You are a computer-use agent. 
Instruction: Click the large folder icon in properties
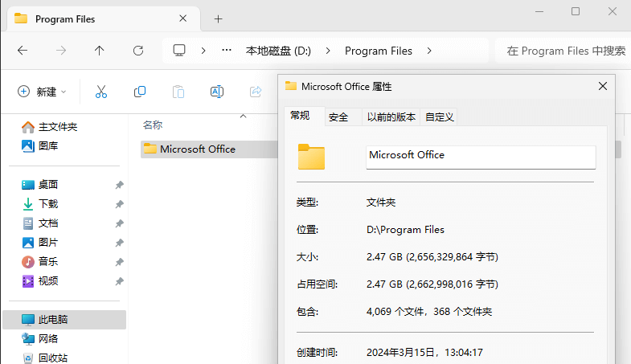311,157
